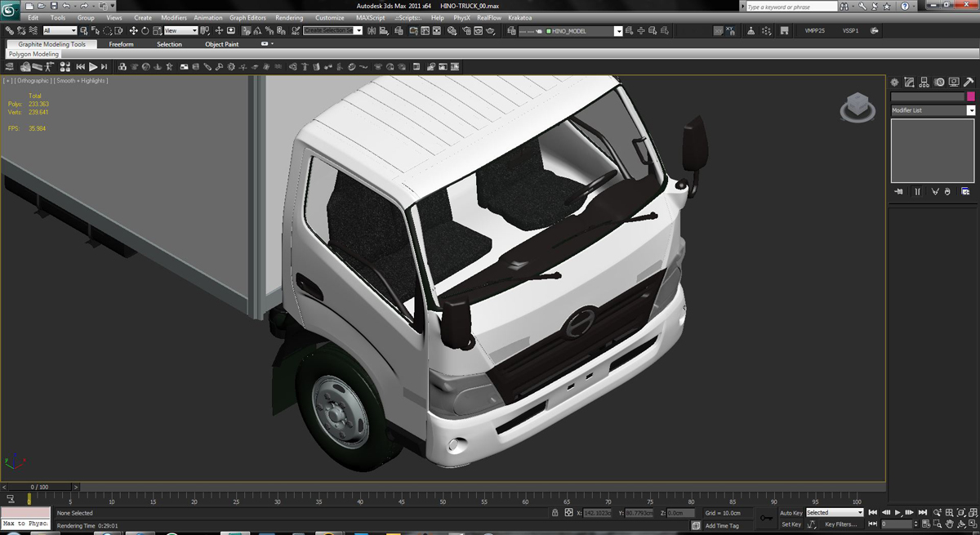Switch to the Freeform ribbon tab
This screenshot has height=535, width=980.
(x=122, y=44)
